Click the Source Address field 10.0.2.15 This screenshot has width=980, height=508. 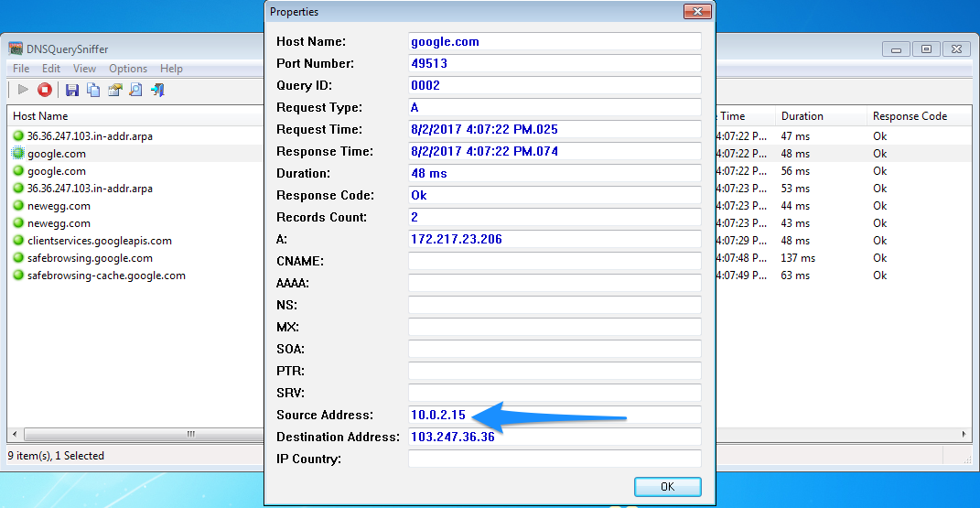[x=555, y=415]
